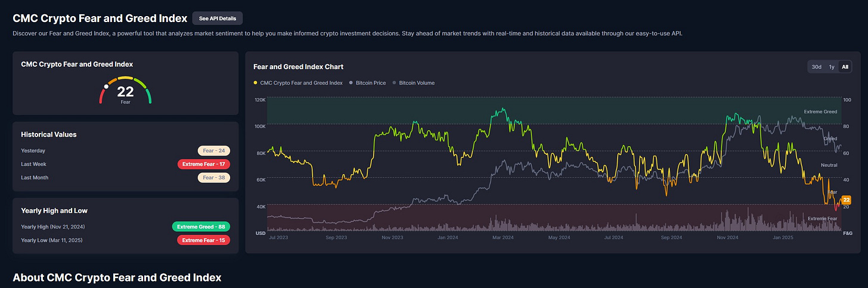Click the 60K price axis label
Screen dimensions: 868x288
coord(261,179)
